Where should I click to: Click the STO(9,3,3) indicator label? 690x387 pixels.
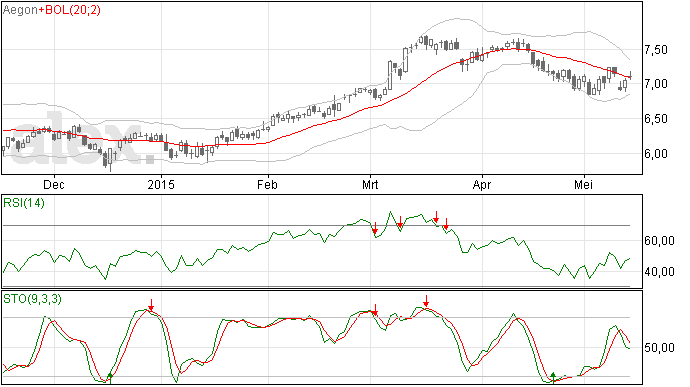32,299
